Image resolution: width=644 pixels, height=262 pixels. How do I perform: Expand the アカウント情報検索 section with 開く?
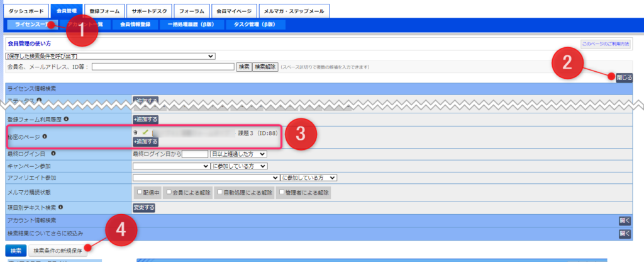tap(624, 220)
